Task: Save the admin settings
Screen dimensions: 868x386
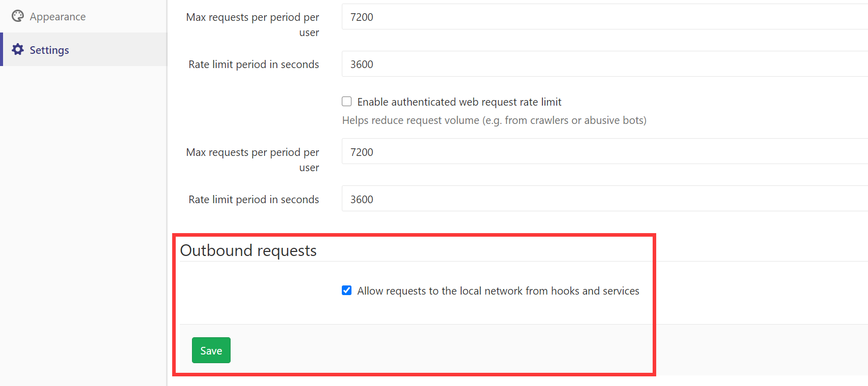Action: (x=211, y=350)
